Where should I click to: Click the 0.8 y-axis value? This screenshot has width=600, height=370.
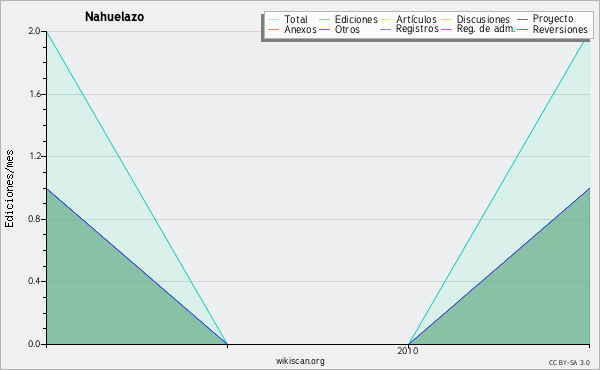click(34, 219)
